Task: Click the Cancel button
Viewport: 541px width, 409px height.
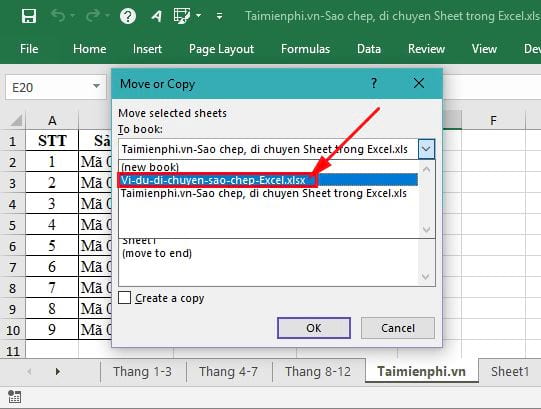Action: [x=397, y=328]
